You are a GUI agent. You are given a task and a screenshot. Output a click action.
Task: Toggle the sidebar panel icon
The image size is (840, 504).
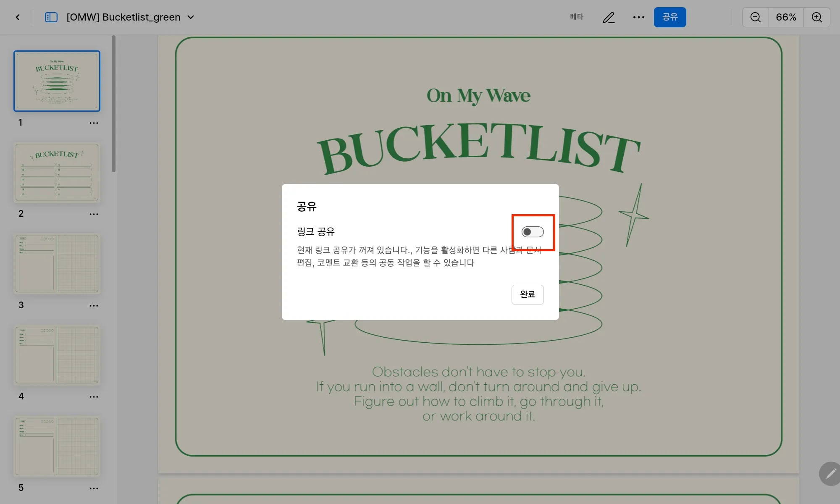tap(51, 17)
